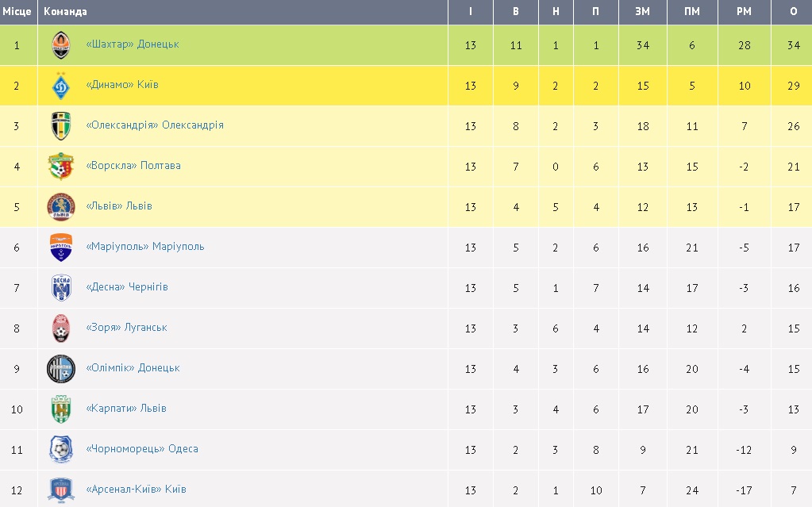Click the Zorya Luhansk team logo
The height and width of the screenshot is (507, 812).
pos(61,328)
